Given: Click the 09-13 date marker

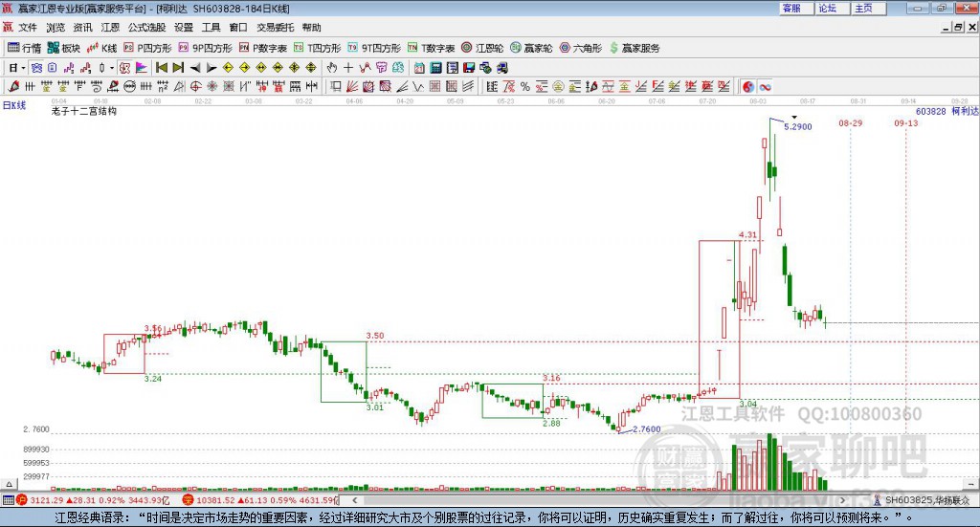Looking at the screenshot, I should [906, 123].
